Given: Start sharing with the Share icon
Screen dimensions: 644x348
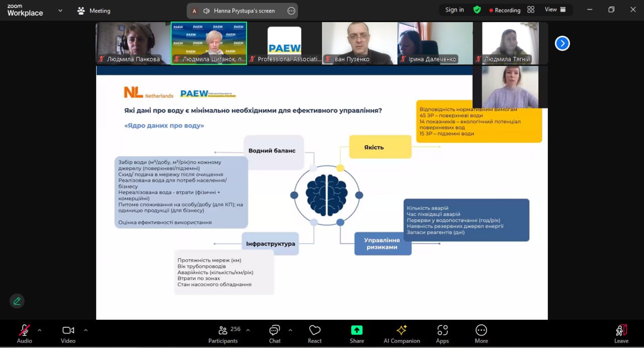Looking at the screenshot, I should tap(357, 334).
